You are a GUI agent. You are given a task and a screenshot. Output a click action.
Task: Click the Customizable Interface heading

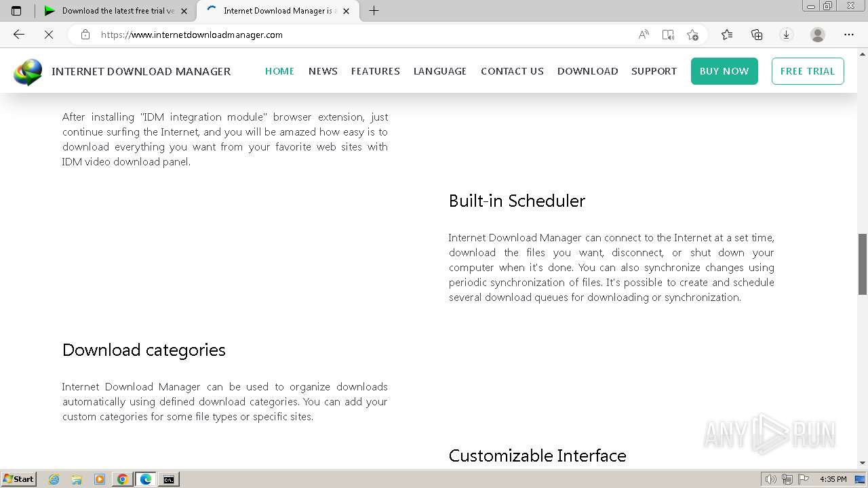pos(537,455)
